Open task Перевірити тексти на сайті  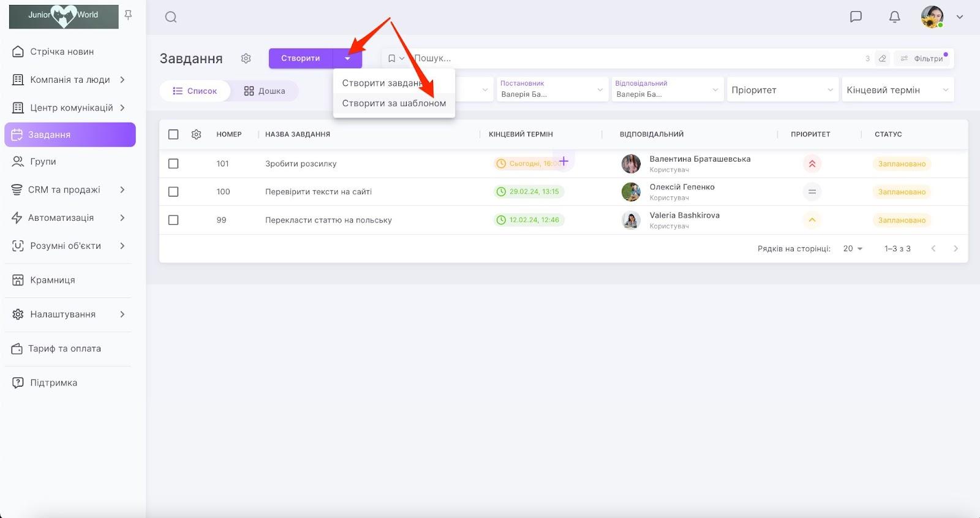click(318, 192)
